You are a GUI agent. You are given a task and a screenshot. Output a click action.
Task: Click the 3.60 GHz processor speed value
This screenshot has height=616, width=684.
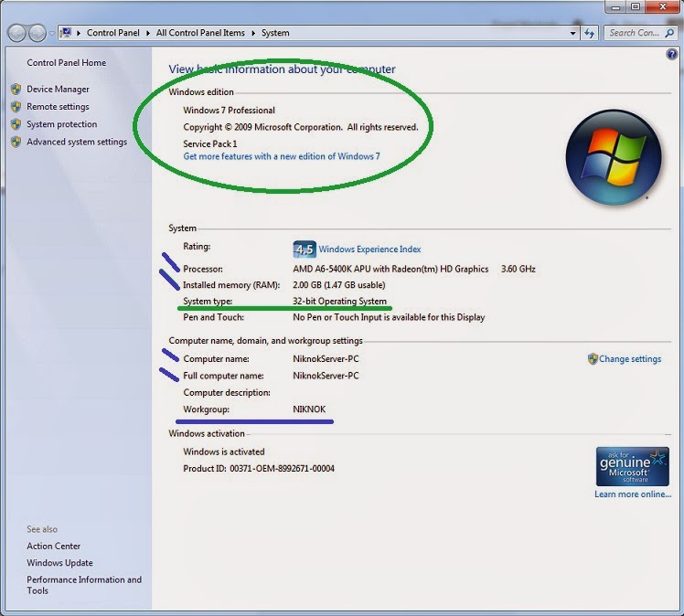pos(518,269)
